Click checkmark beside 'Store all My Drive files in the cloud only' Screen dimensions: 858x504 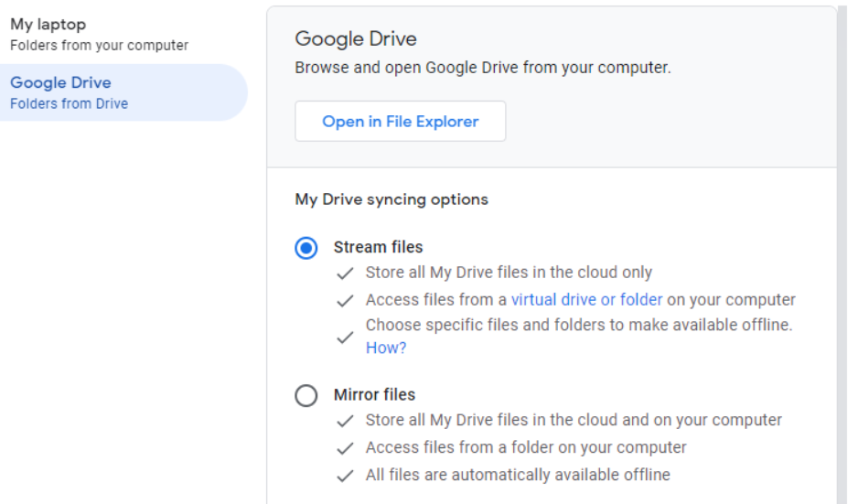click(x=345, y=273)
